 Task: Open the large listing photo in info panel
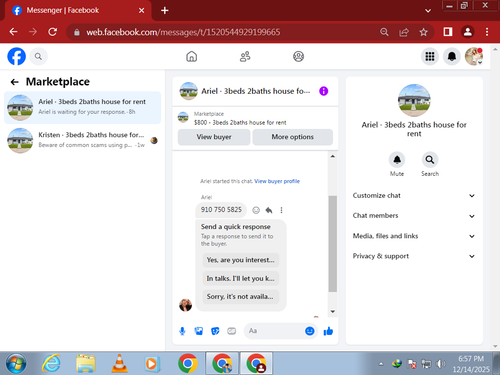click(x=414, y=100)
